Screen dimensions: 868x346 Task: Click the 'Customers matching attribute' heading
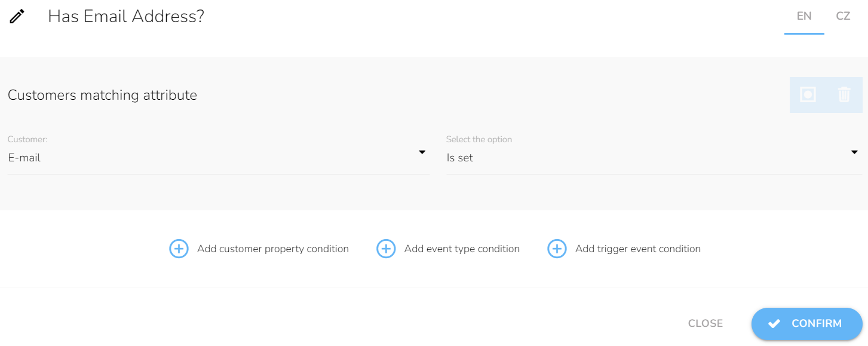click(102, 95)
